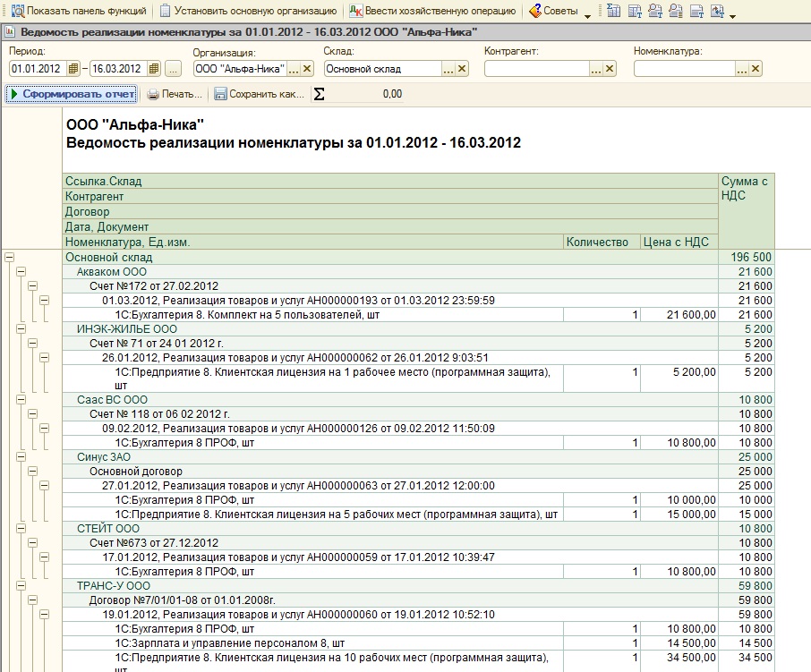Open the calendar for end date 16.03.2012

(x=154, y=69)
